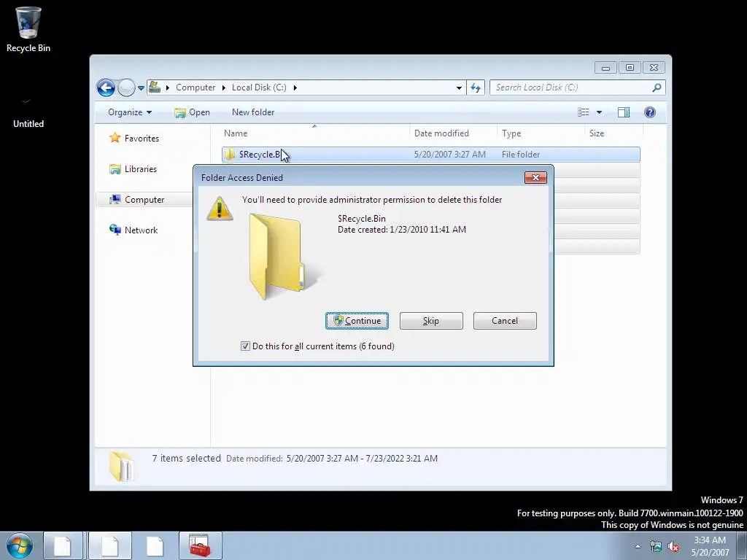The width and height of the screenshot is (747, 560).
Task: Click Local Disk (C:) breadcrumb segment
Action: coord(259,87)
